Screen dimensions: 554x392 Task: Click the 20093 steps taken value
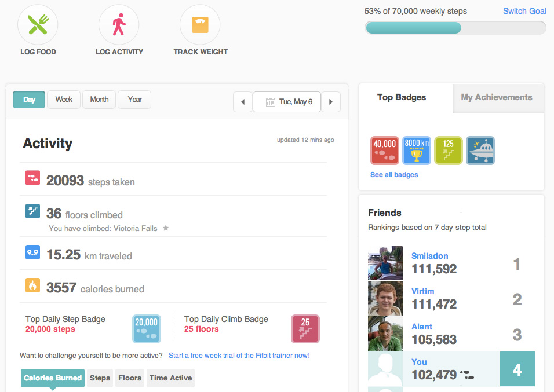click(x=65, y=181)
